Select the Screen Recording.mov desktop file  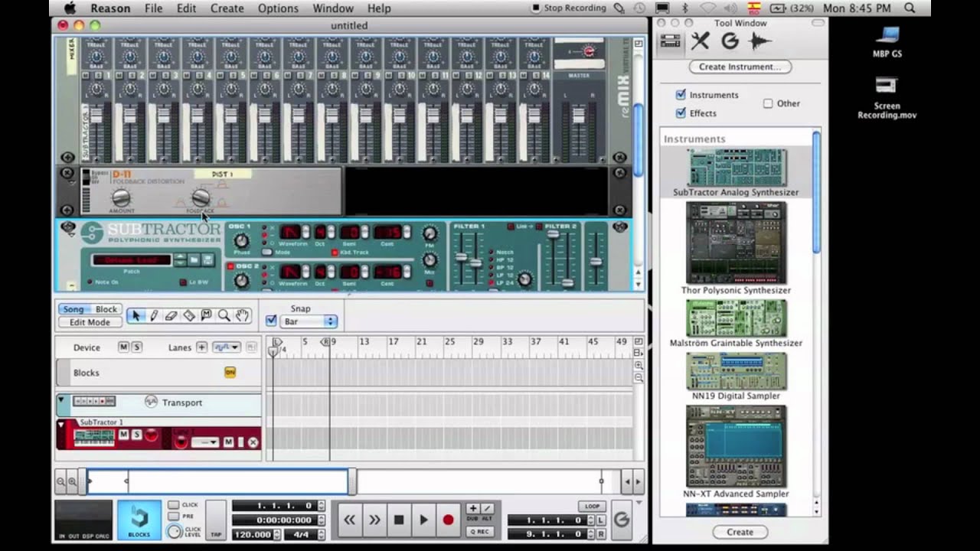887,96
